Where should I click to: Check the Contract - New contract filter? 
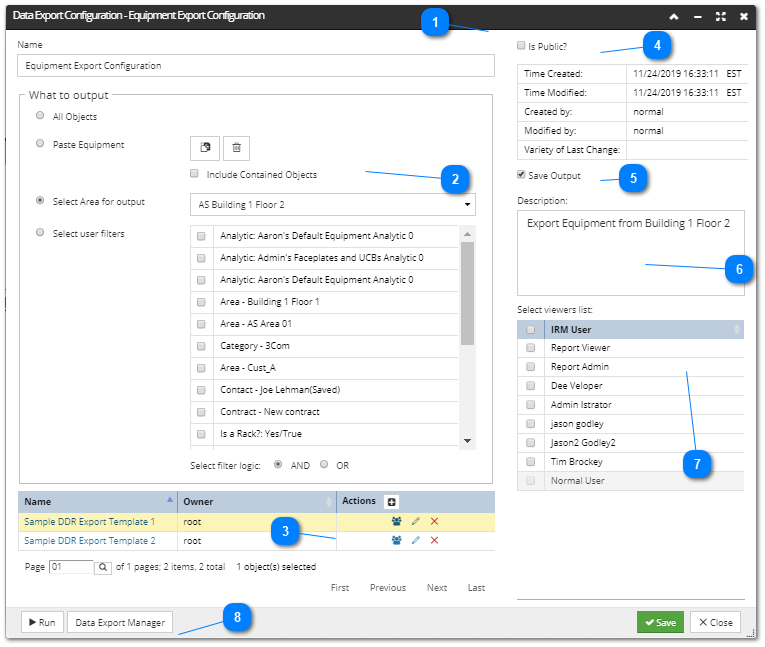tap(201, 412)
